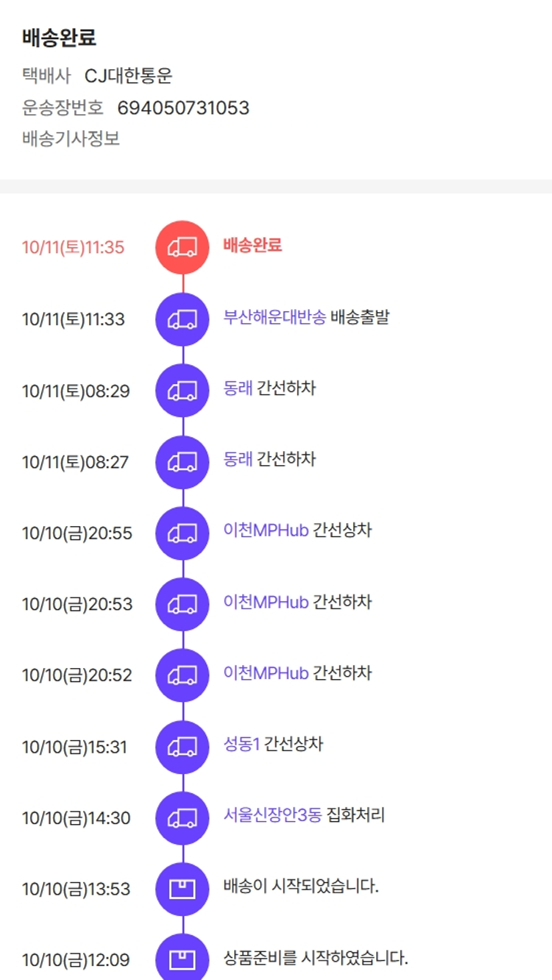Select tracking number 694050731053

coord(183,108)
